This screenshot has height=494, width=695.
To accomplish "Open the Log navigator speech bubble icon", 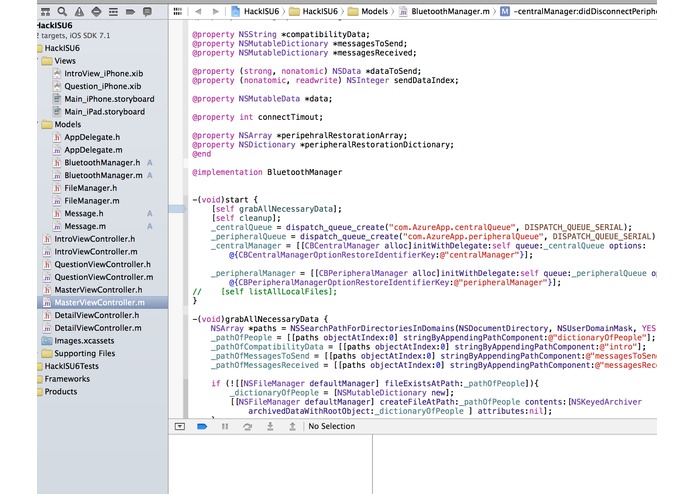I will point(147,12).
